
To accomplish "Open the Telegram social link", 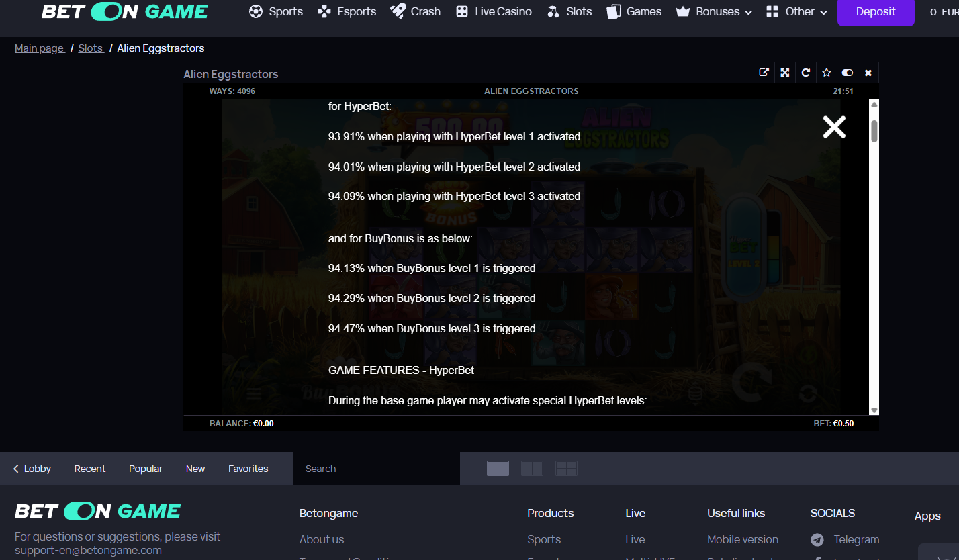I will [856, 539].
